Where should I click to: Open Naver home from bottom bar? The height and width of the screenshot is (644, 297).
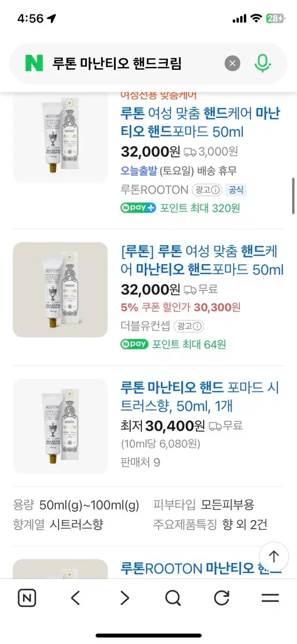(x=27, y=598)
